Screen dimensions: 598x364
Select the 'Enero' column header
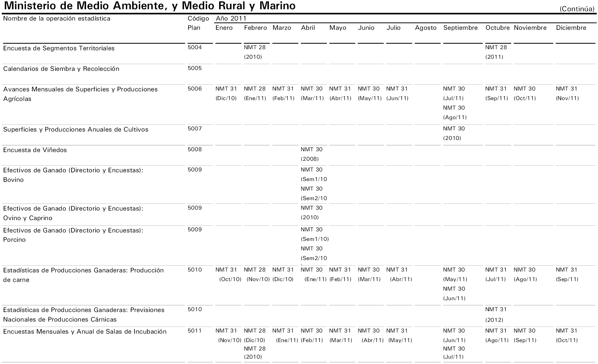coord(224,28)
